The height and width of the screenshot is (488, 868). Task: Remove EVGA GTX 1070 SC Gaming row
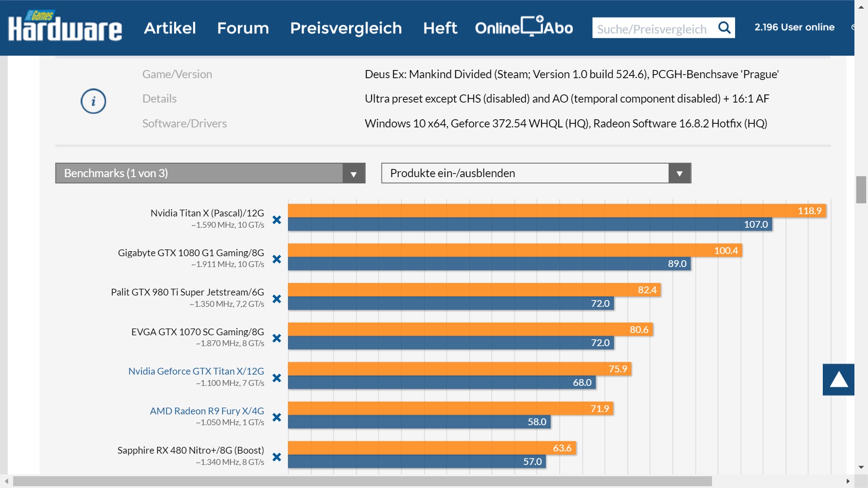(277, 338)
